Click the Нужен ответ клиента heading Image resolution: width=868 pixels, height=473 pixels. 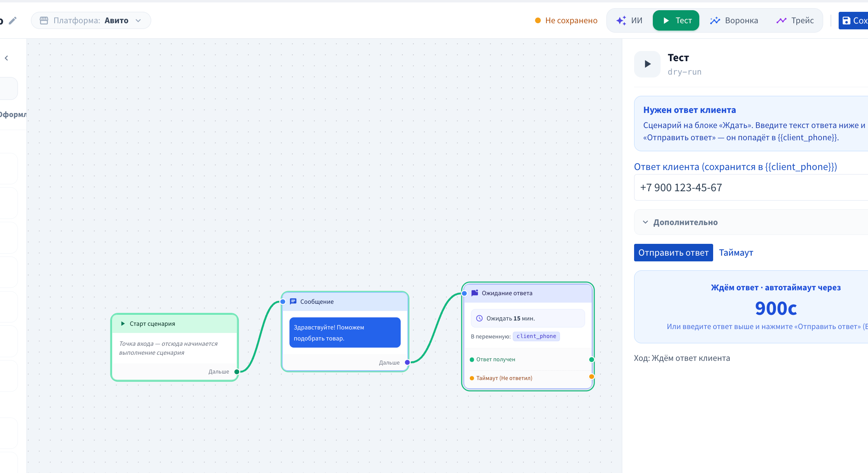tap(690, 110)
